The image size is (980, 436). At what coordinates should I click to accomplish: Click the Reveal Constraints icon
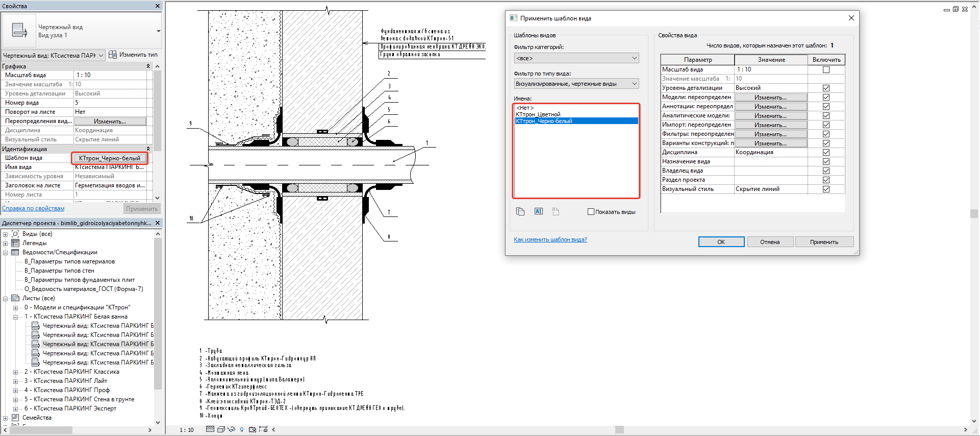pyautogui.click(x=263, y=429)
